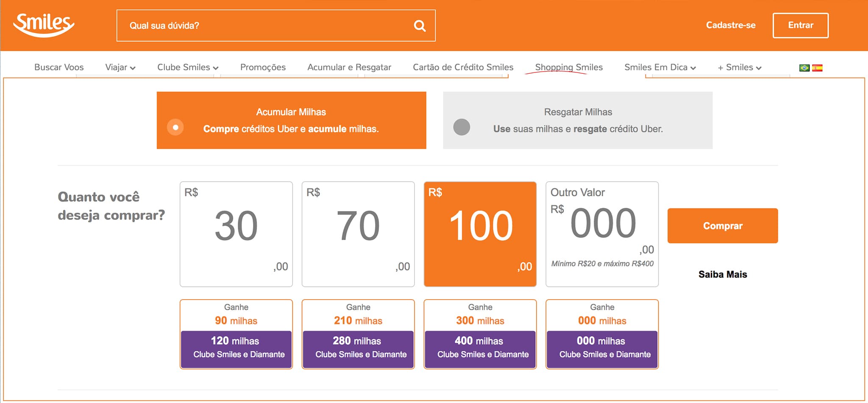The height and width of the screenshot is (403, 868).
Task: Choose the R$ 100,00 amount card
Action: (480, 234)
